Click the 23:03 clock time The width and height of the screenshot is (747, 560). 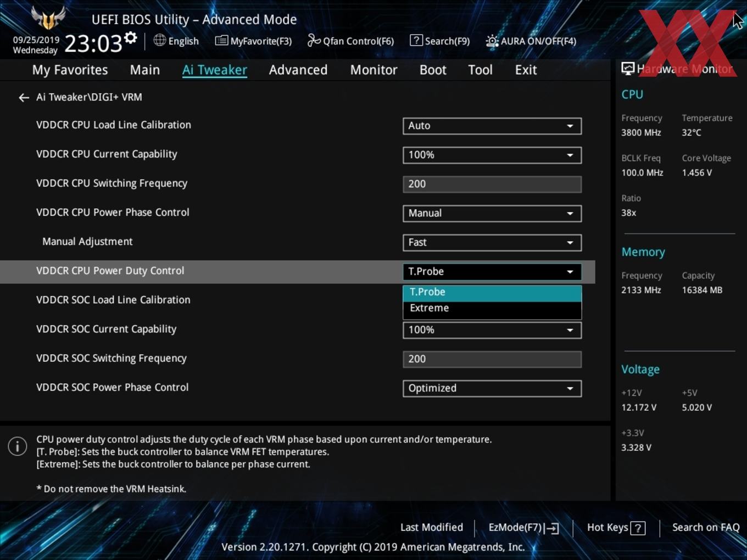[x=93, y=43]
